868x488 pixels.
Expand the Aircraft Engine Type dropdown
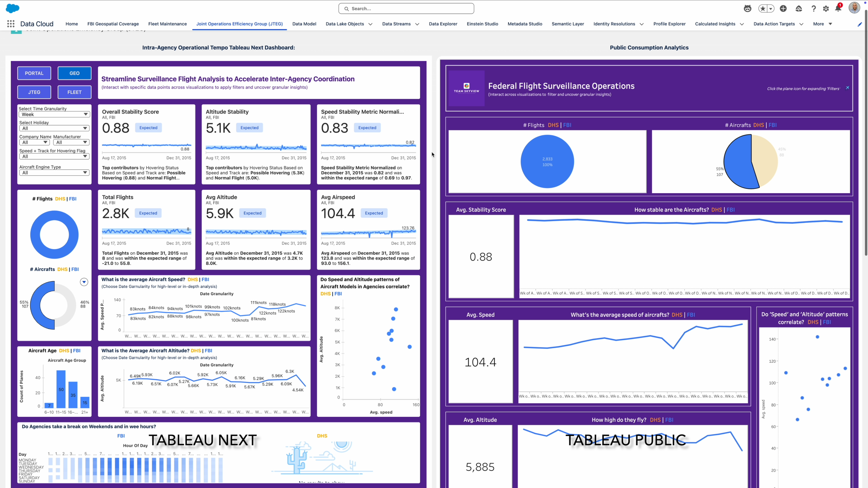pyautogui.click(x=54, y=173)
